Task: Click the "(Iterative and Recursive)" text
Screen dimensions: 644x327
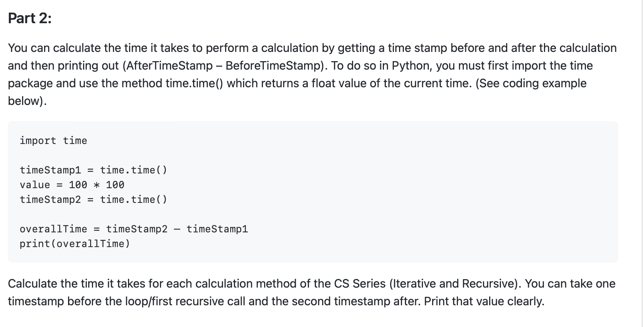Action: (x=455, y=284)
